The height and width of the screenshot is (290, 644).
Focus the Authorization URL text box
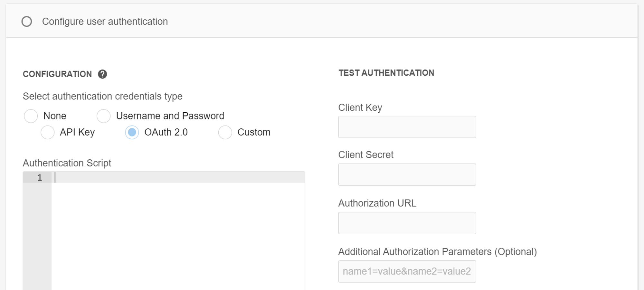[407, 223]
